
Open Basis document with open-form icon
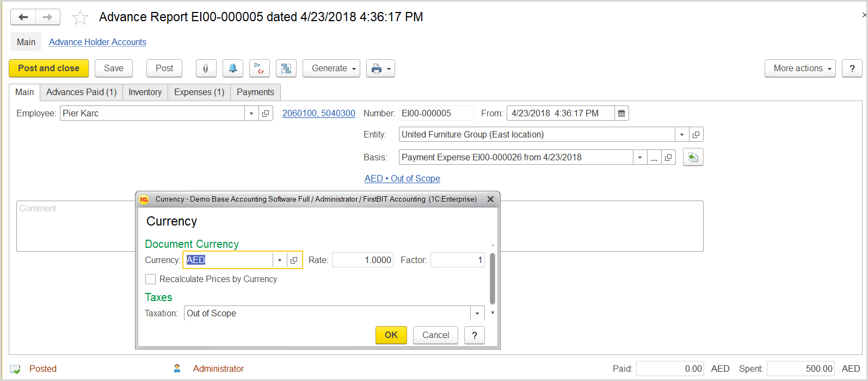(668, 157)
